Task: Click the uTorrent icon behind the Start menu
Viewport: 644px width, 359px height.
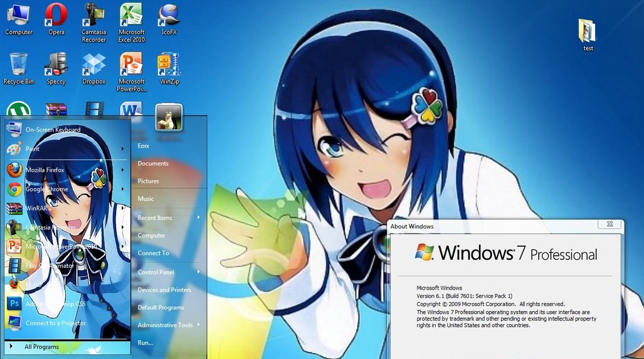Action: (18, 109)
